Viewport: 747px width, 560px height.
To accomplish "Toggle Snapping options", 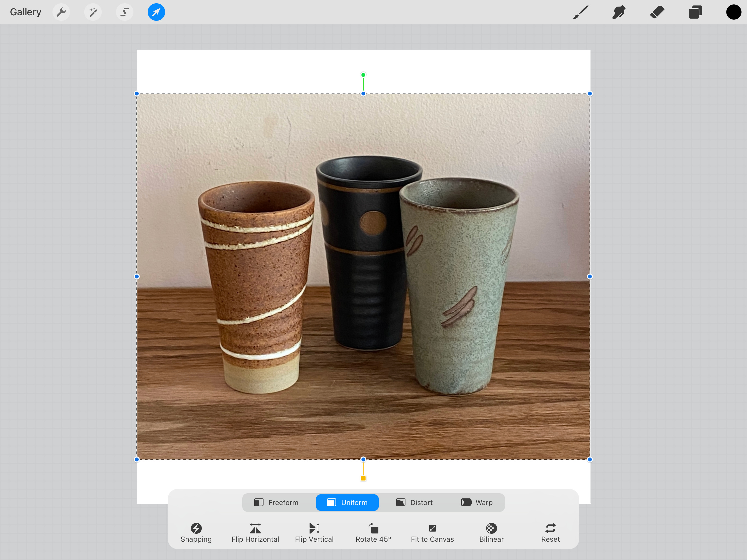I will point(196,532).
